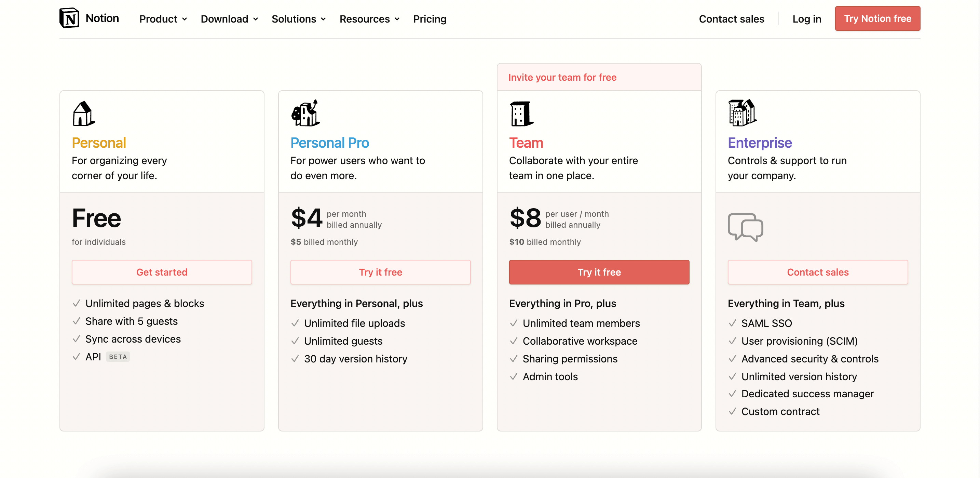
Task: Expand the Solutions dropdown menu
Action: [299, 19]
